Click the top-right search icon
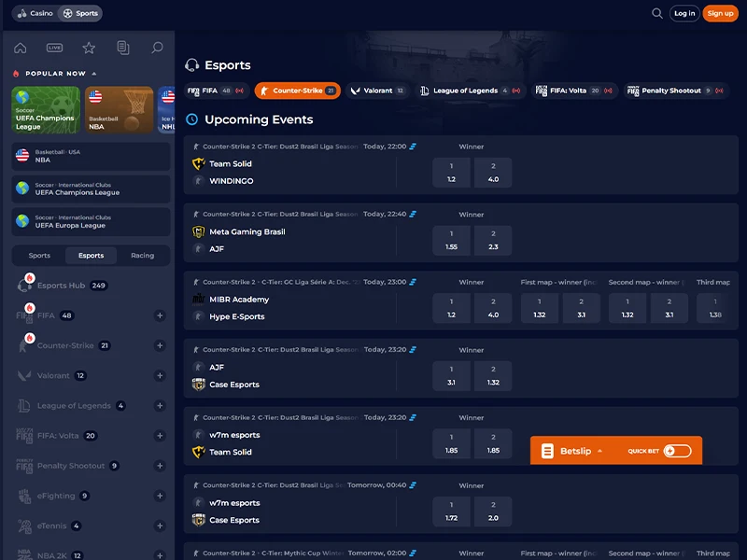Image resolution: width=747 pixels, height=560 pixels. [657, 13]
